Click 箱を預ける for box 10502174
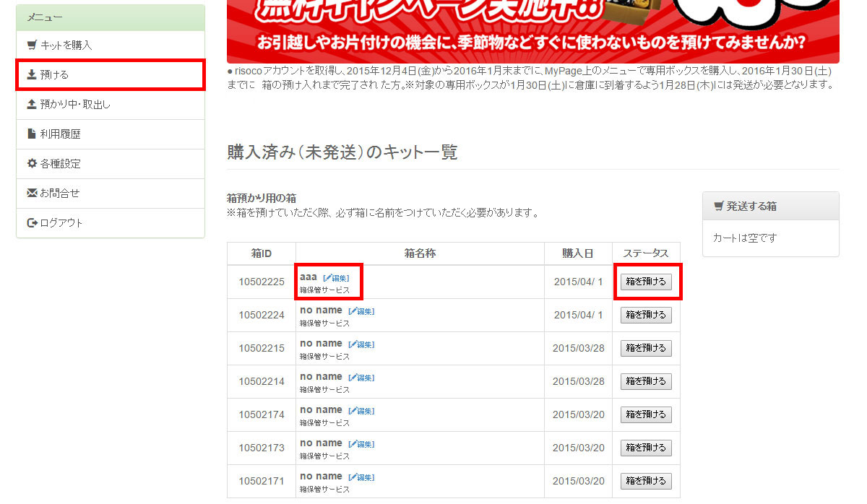867x504 pixels. [646, 414]
